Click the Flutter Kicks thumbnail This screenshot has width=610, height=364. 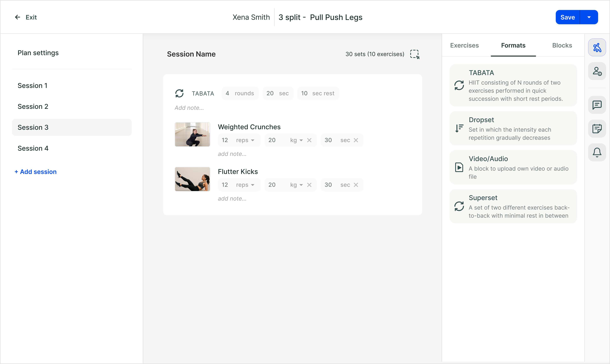point(192,179)
